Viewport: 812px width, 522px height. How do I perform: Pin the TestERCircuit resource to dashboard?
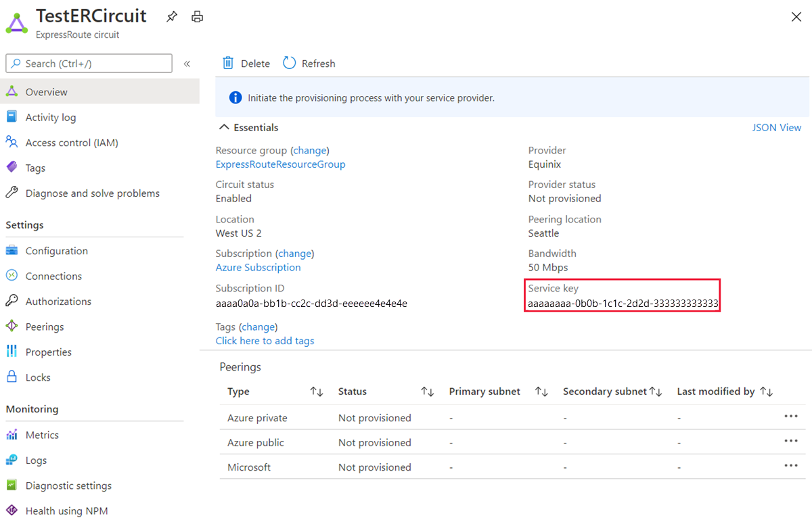point(172,17)
